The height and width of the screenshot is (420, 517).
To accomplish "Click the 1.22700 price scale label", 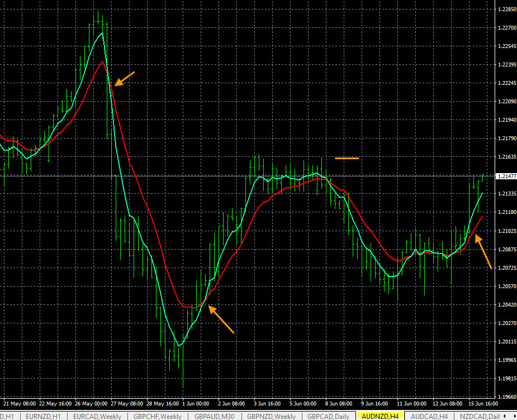I will pyautogui.click(x=507, y=28).
